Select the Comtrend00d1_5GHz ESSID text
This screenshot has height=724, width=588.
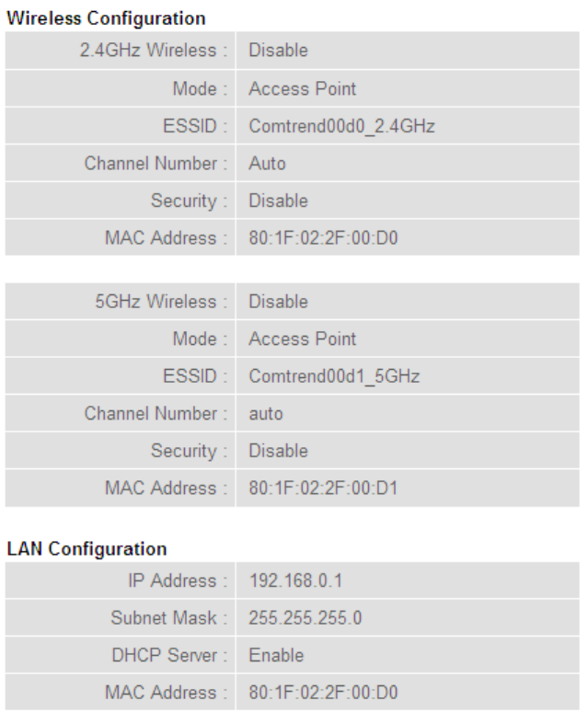click(334, 376)
